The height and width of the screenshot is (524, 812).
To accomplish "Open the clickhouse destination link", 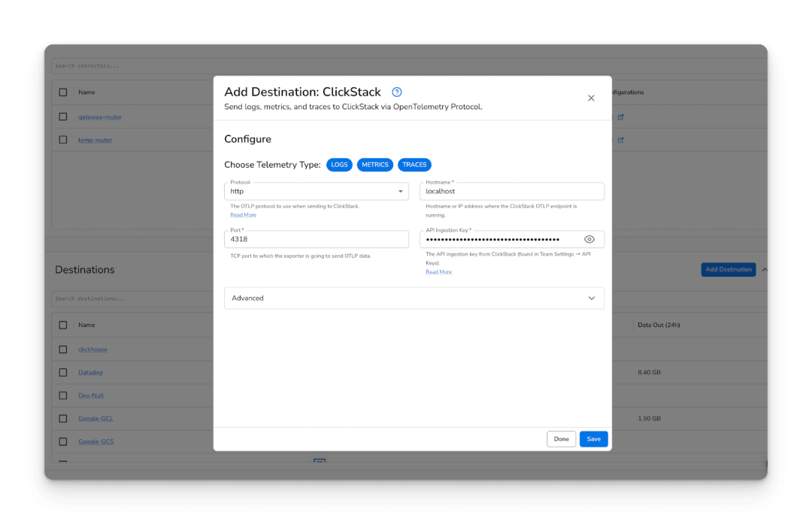I will pyautogui.click(x=92, y=350).
